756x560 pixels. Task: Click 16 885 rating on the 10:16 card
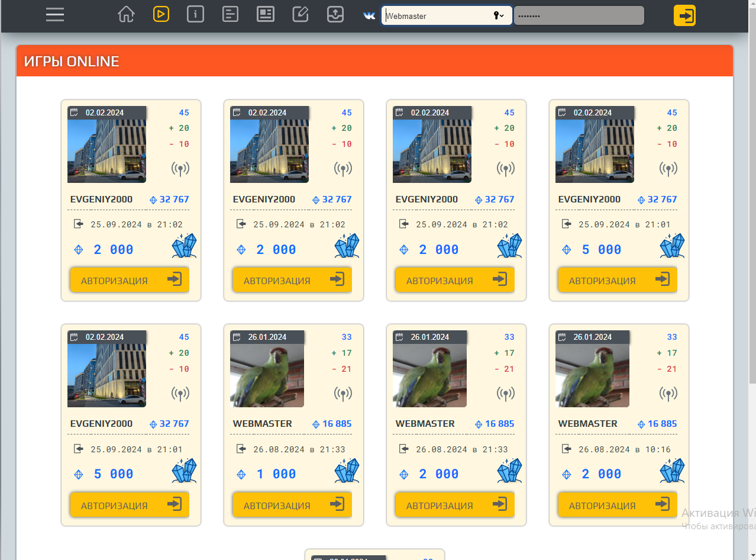pyautogui.click(x=663, y=424)
